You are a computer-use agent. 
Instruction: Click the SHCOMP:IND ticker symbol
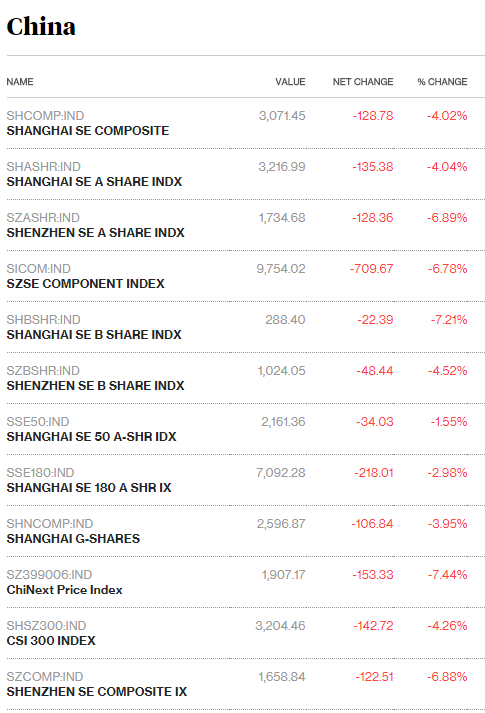coord(45,116)
